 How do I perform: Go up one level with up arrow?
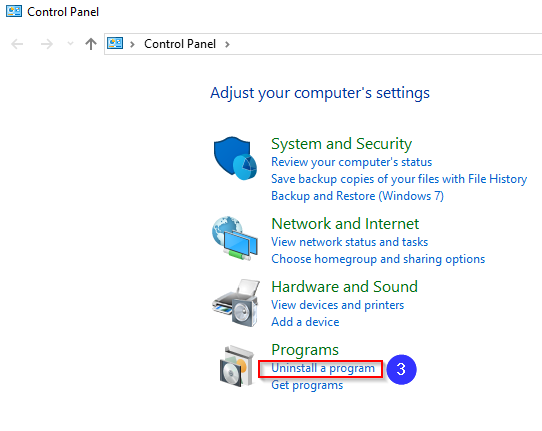(91, 44)
